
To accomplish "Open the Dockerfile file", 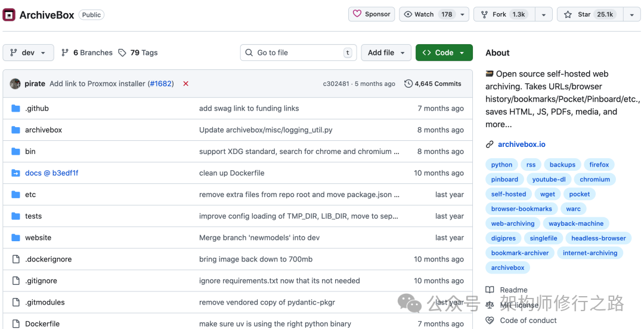I will tap(42, 324).
